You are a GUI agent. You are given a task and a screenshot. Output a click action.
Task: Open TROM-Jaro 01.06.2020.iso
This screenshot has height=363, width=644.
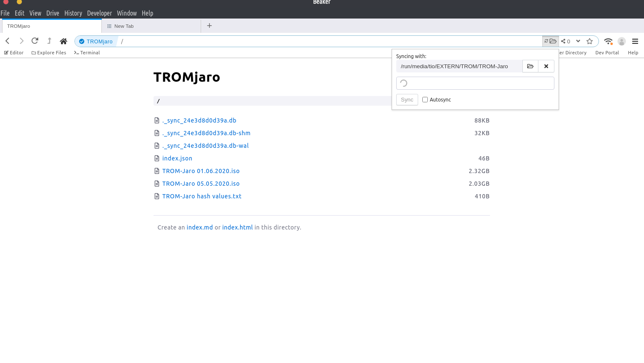pos(201,171)
